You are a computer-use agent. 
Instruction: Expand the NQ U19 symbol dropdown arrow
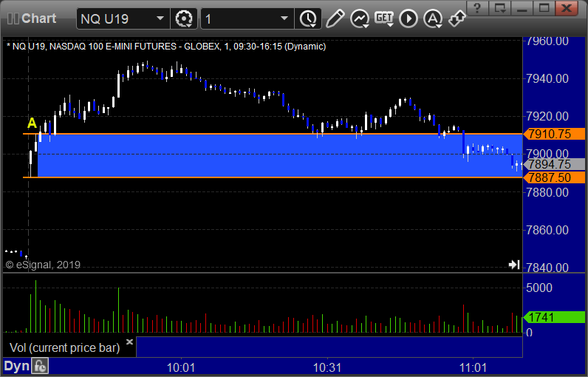click(160, 18)
